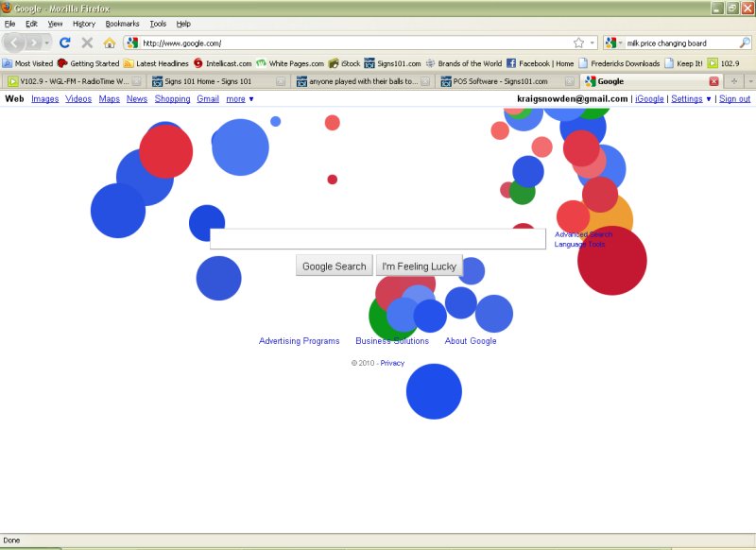Switch to the POS Software Signs101.com tab
Screen dimensions: 756x550
pyautogui.click(x=507, y=81)
